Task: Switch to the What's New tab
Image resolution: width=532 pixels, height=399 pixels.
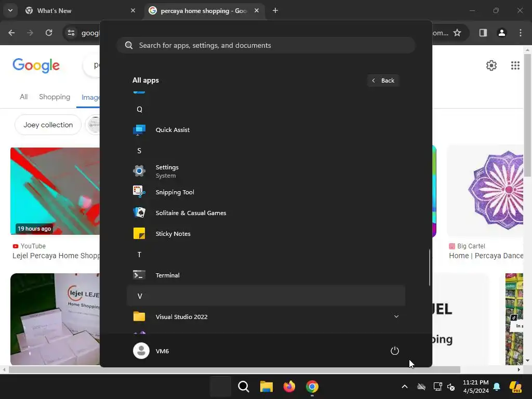Action: 81,11
